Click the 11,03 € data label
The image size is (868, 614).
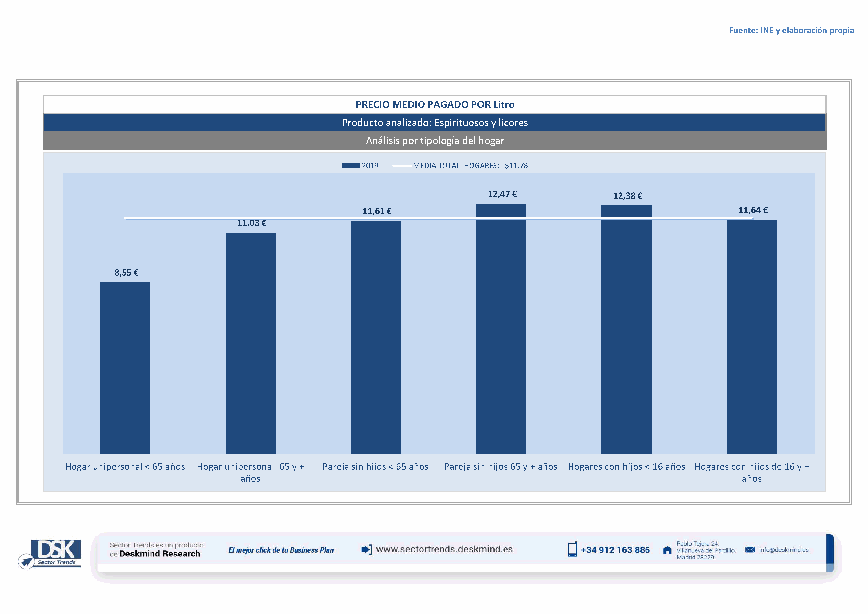pyautogui.click(x=251, y=223)
